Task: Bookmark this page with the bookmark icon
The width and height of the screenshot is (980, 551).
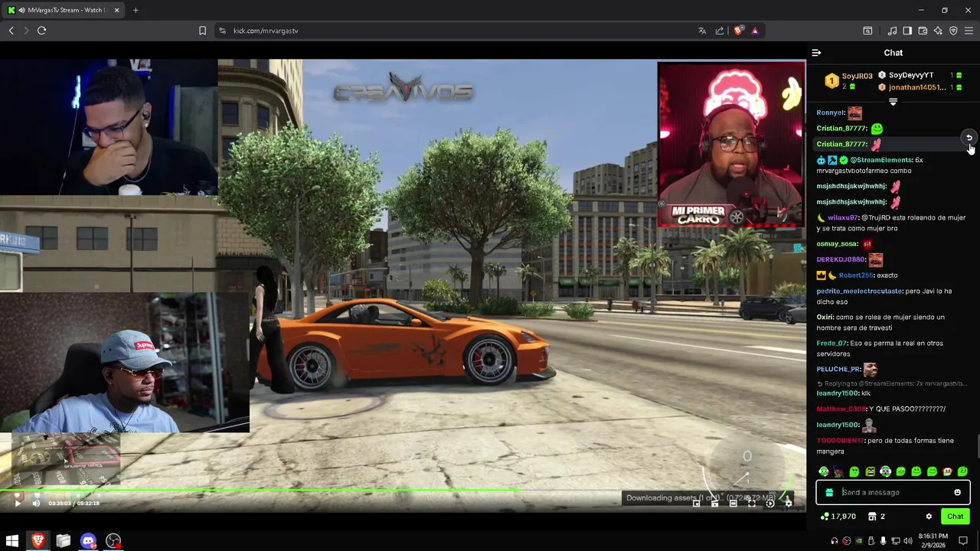Action: click(x=202, y=31)
